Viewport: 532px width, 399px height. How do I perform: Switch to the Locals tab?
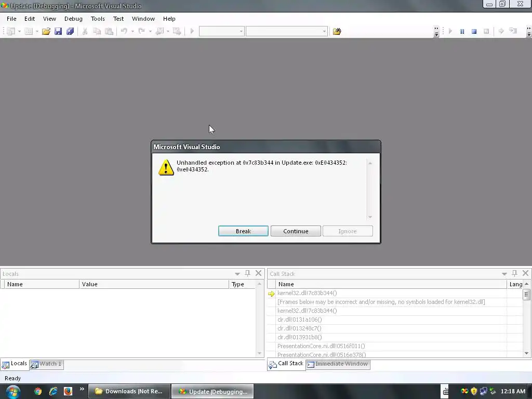coord(15,364)
